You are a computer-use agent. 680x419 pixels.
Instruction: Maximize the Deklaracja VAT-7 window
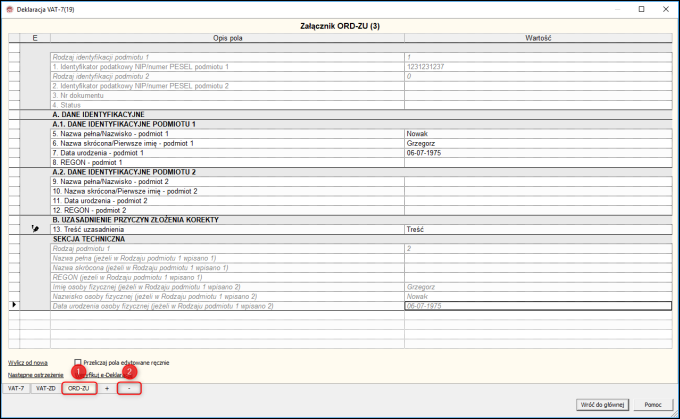641,9
